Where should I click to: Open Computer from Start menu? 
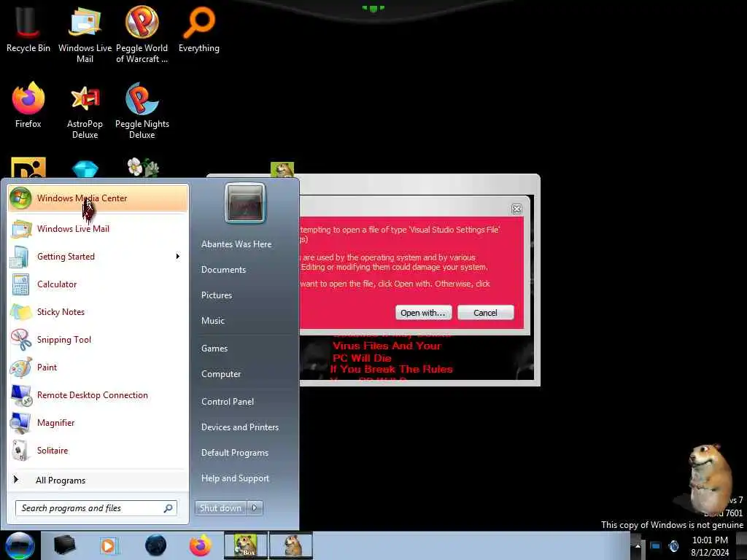pyautogui.click(x=221, y=374)
